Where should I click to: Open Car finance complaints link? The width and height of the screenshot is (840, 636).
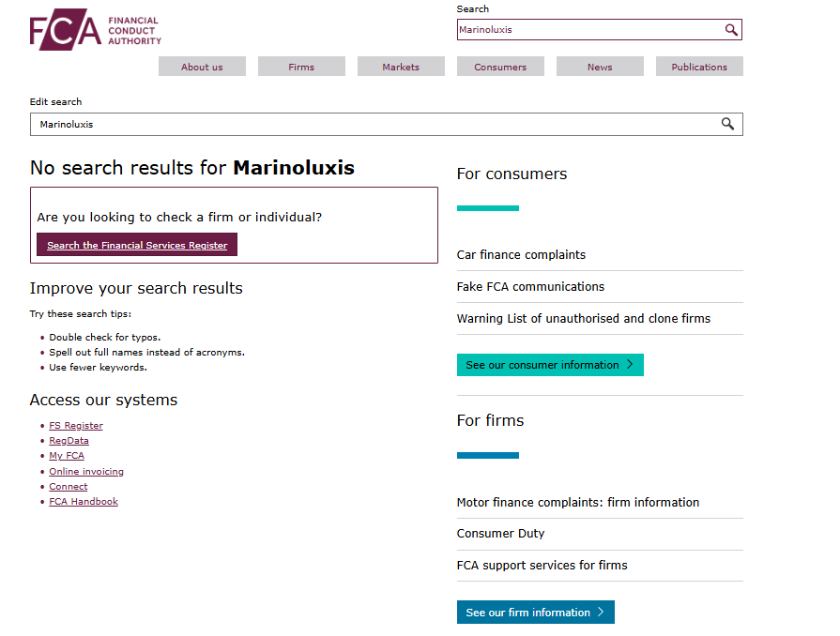coord(521,255)
